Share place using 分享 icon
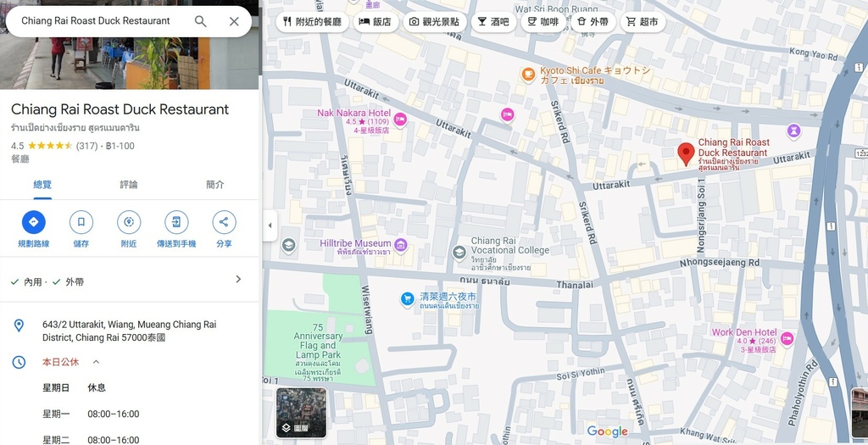Screen dimensions: 868x445 [x=224, y=222]
